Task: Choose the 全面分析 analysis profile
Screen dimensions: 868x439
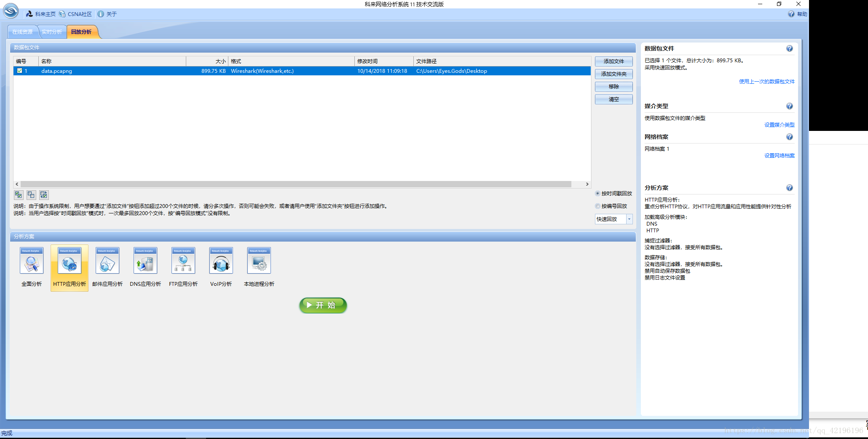Action: coord(32,267)
